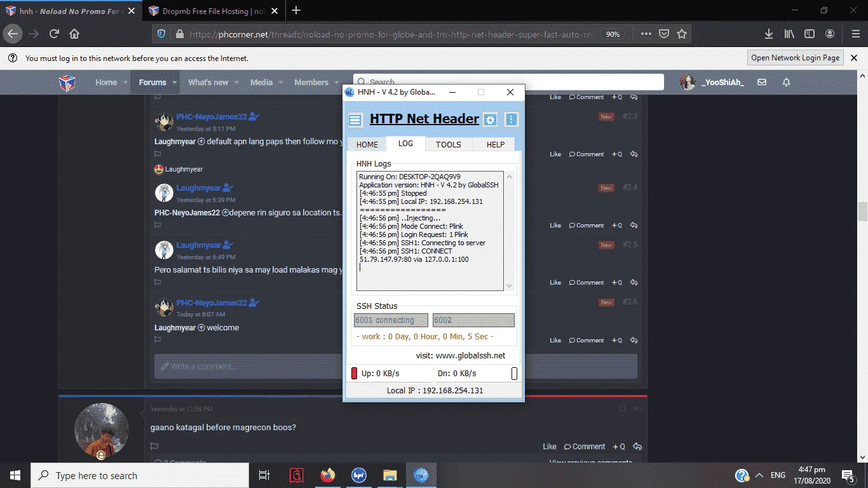Viewport: 868px width, 488px height.
Task: Save page to Pocket
Action: (664, 34)
